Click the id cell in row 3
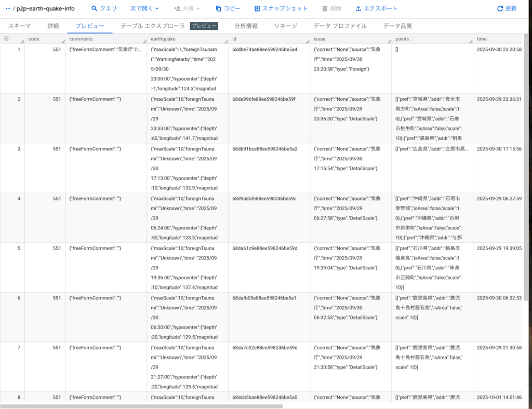This screenshot has width=532, height=409. 265,149
